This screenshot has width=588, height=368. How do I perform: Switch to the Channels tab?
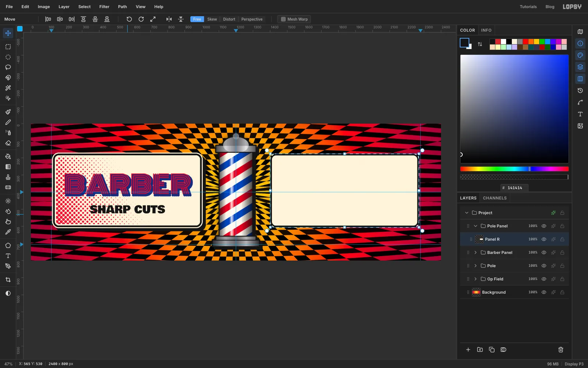click(x=495, y=198)
